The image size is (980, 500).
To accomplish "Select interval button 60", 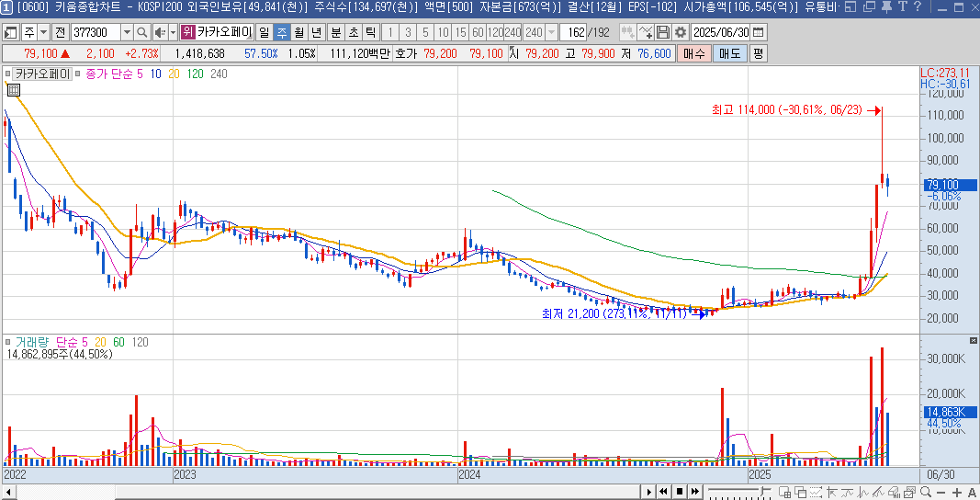I will click(x=478, y=32).
